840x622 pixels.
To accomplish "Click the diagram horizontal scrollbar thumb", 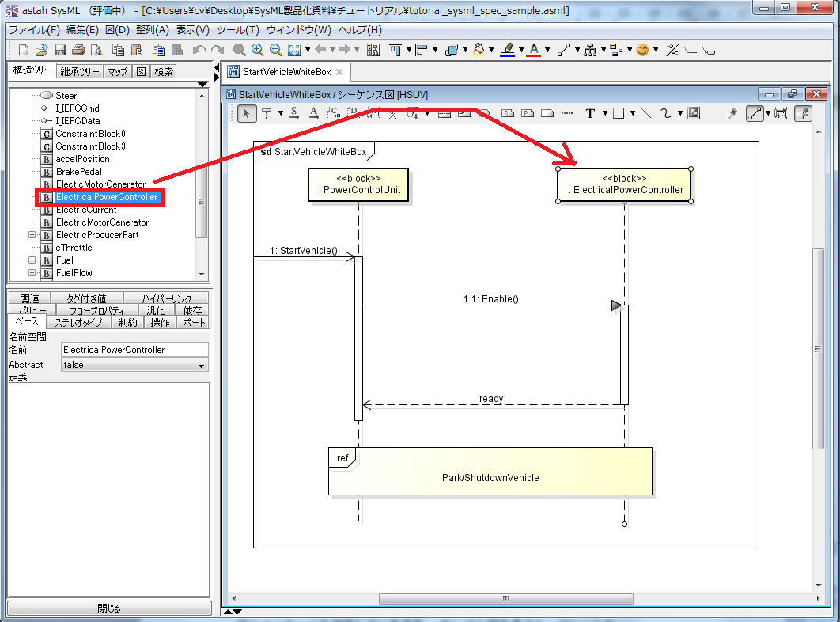I will tap(505, 598).
